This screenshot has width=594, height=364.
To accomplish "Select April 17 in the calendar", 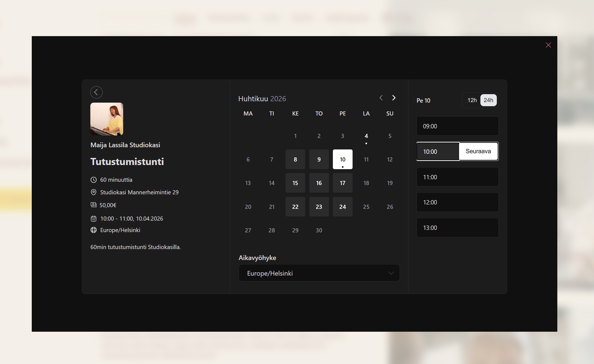I will [x=342, y=183].
